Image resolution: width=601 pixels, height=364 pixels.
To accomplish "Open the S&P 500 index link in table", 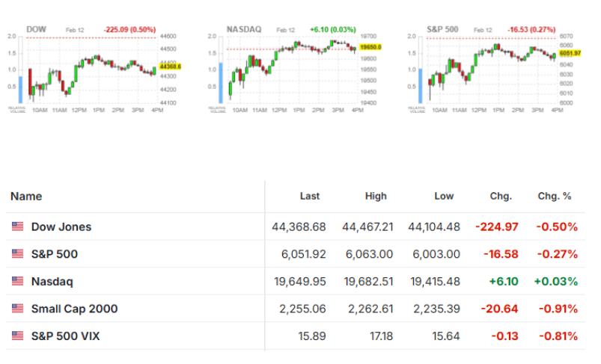I will 55,254.
